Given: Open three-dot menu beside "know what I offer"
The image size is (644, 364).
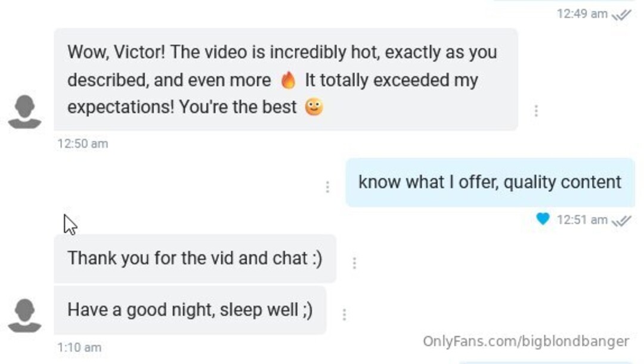Looking at the screenshot, I should click(x=327, y=187).
